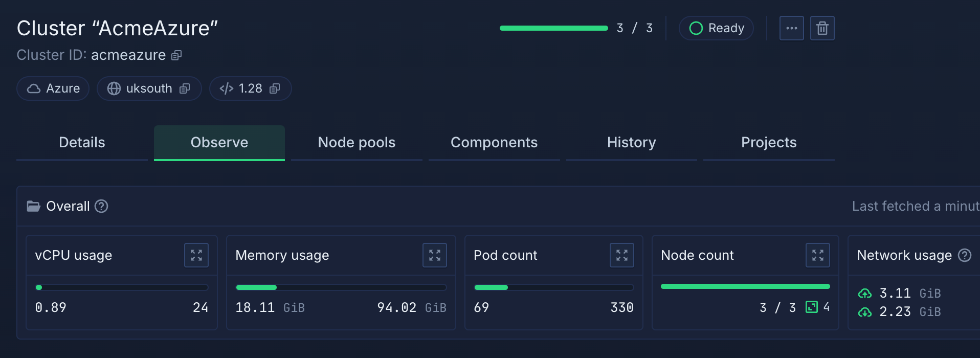Click the 3 / 3 cluster progress bar

click(553, 28)
